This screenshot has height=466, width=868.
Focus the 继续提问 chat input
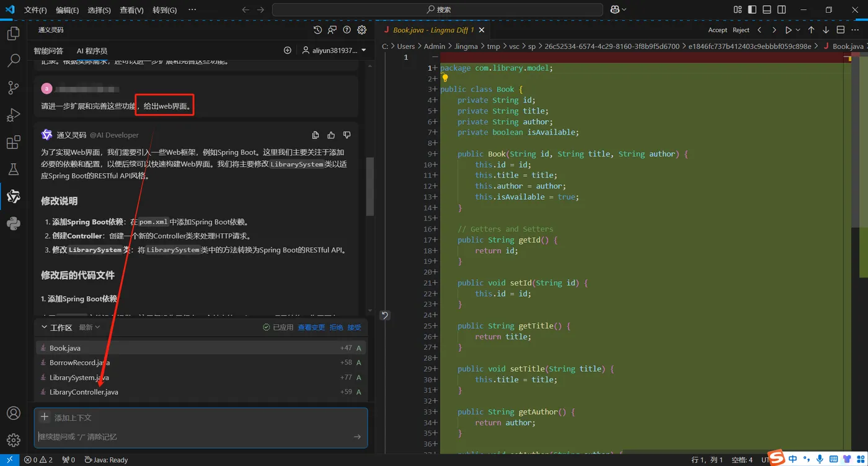click(x=193, y=437)
